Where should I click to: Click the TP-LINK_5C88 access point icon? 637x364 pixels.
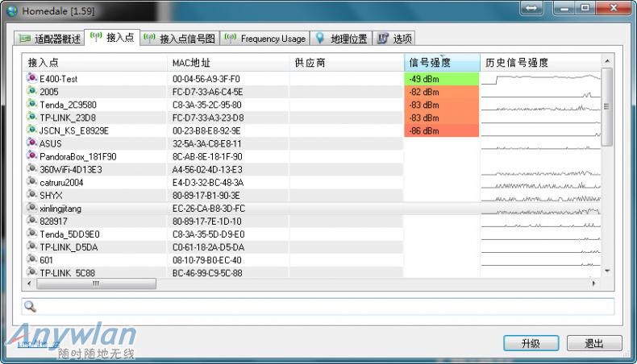[x=31, y=272]
